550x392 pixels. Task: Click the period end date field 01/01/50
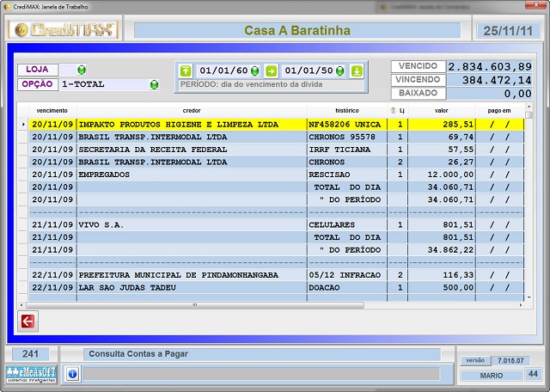pos(309,70)
